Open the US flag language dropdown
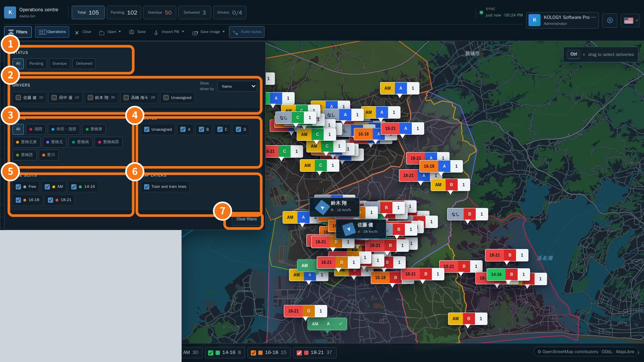Screen dimensions: 644x362 pyautogui.click(x=630, y=20)
